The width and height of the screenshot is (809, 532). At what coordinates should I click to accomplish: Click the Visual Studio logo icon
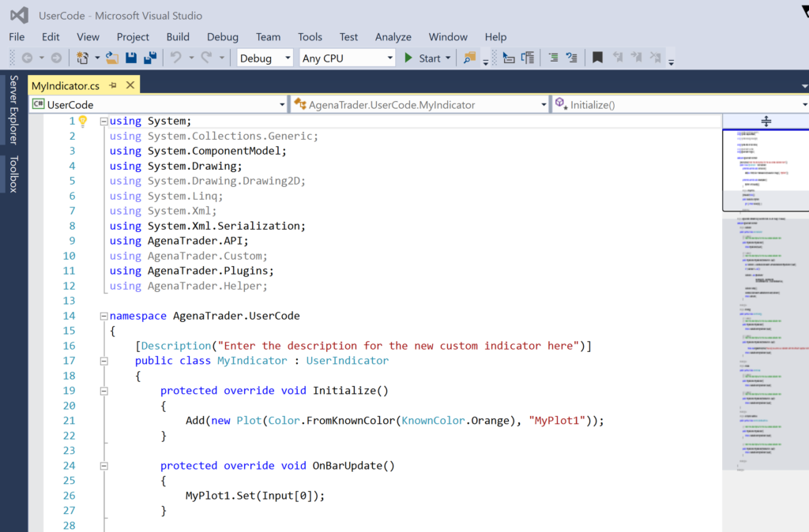pyautogui.click(x=19, y=15)
